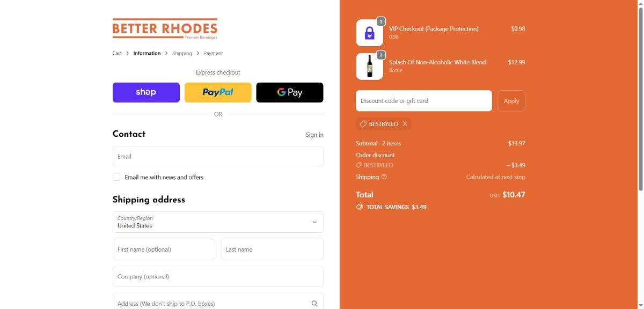Select the Shipping breadcrumb step

click(x=182, y=53)
